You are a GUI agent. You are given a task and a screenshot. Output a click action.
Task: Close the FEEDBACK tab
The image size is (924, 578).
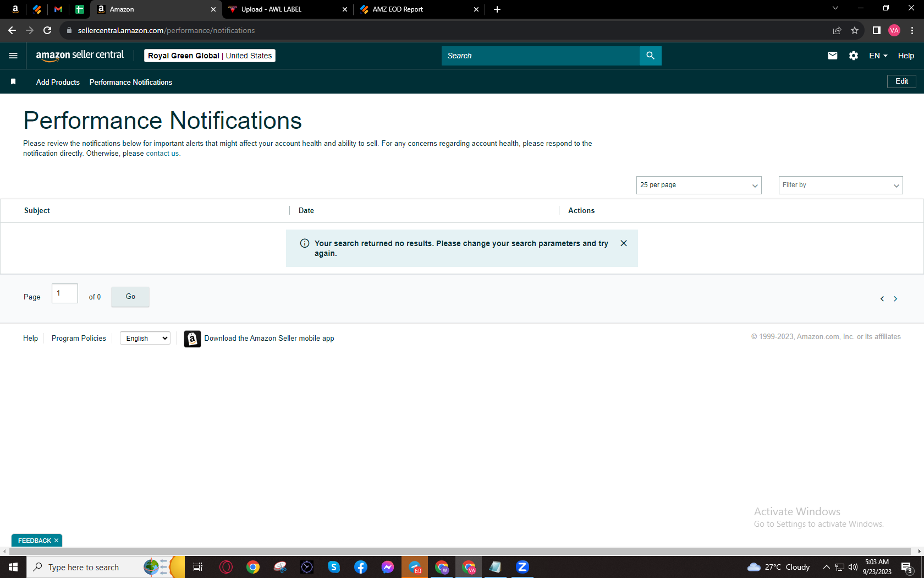56,541
